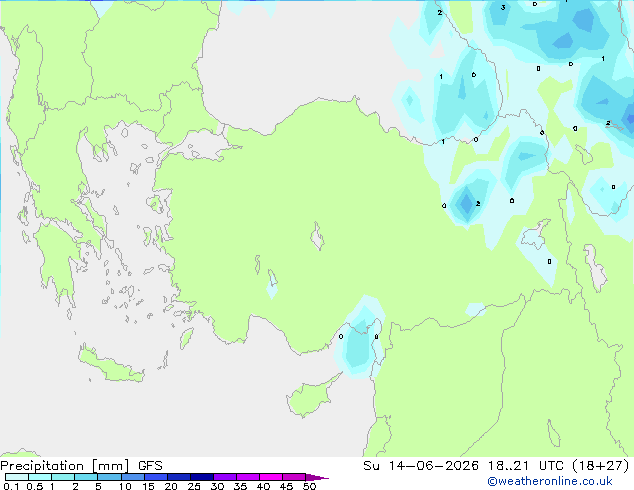634x490 pixels.
Task: Open the weatheronline.co.uk link
Action: pyautogui.click(x=550, y=481)
